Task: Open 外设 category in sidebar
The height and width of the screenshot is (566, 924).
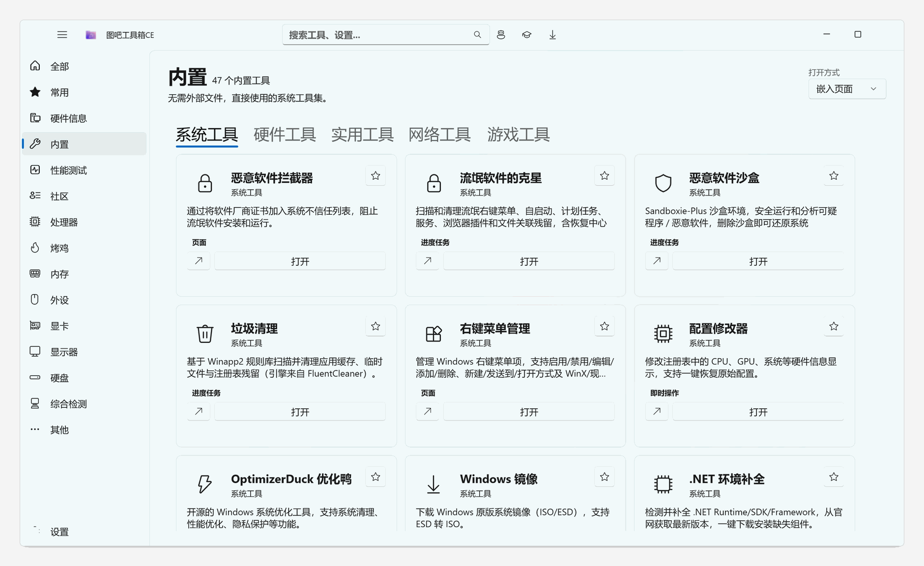Action: tap(84, 300)
